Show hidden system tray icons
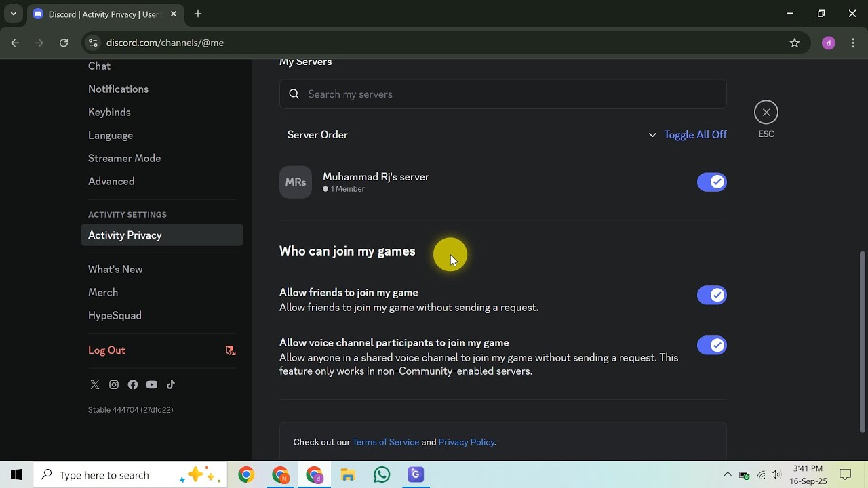This screenshot has height=488, width=868. point(728,475)
